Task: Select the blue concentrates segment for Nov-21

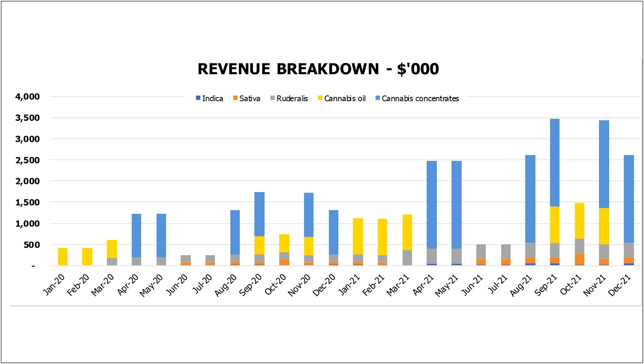Action: pyautogui.click(x=604, y=164)
